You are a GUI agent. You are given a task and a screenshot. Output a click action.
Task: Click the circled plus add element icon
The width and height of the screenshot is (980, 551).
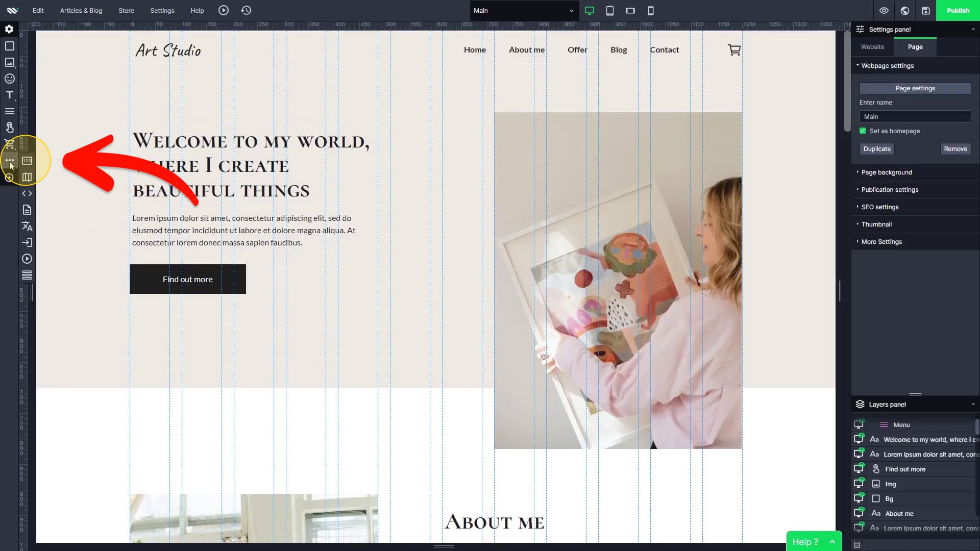tap(9, 178)
